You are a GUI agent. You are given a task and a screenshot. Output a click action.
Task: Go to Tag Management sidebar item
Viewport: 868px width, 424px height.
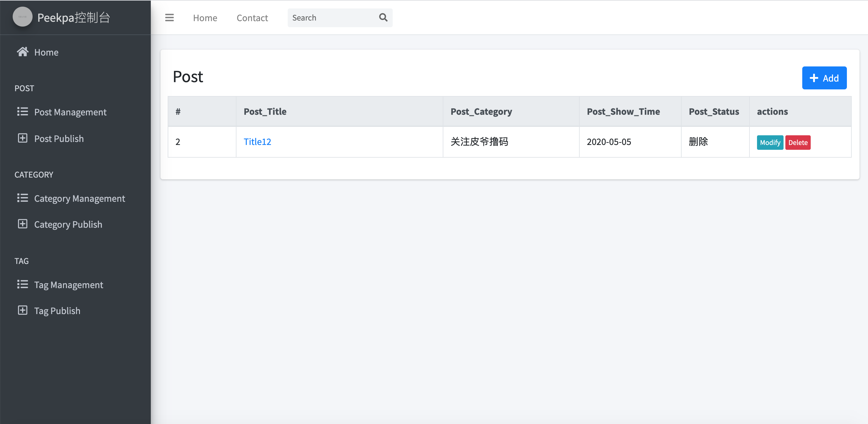[68, 285]
